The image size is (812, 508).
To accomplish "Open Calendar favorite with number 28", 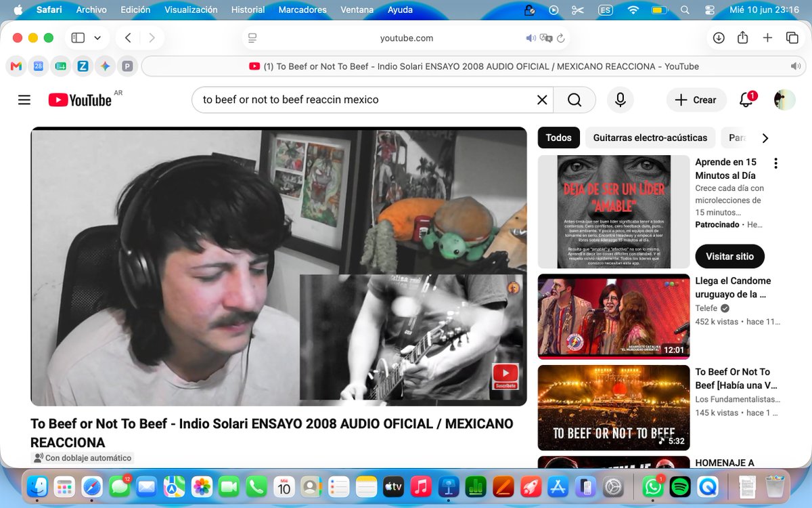I will pos(39,66).
